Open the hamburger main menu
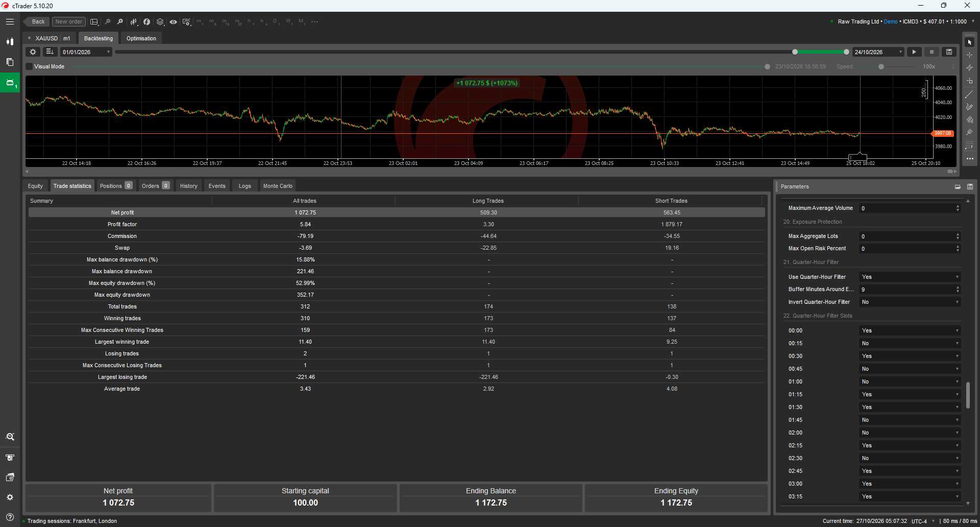Image resolution: width=980 pixels, height=527 pixels. pyautogui.click(x=10, y=21)
